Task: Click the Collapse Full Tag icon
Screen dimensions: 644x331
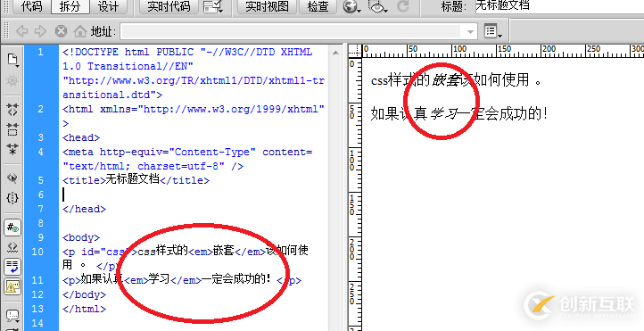Action: [x=12, y=109]
